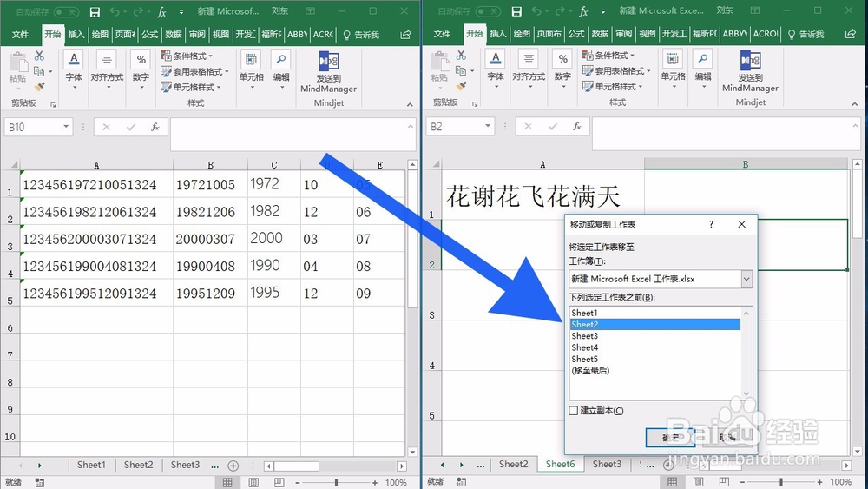Click zoom in plus left status bar
The width and height of the screenshot is (868, 489).
coord(375,483)
